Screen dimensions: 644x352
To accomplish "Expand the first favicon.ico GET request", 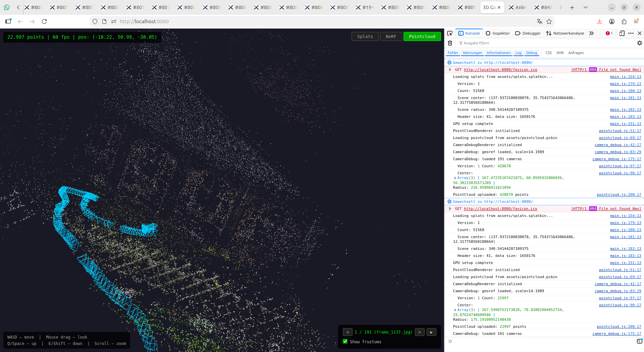I will click(450, 70).
